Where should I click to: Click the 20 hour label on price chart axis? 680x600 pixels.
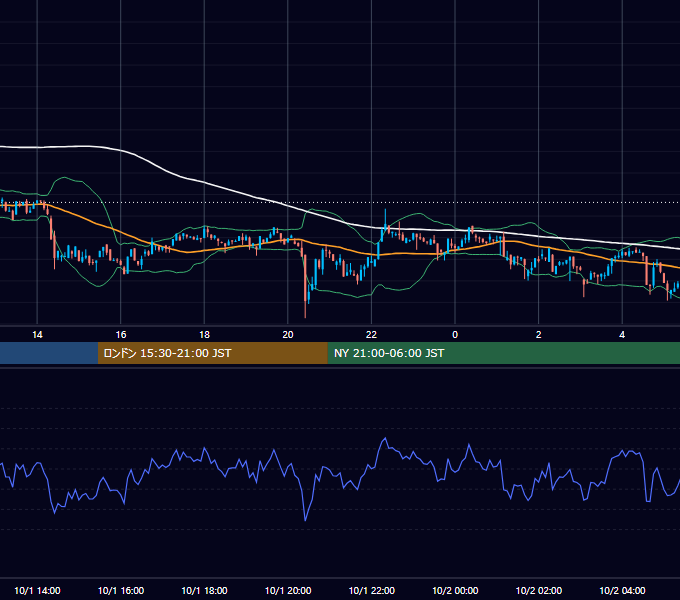(288, 335)
